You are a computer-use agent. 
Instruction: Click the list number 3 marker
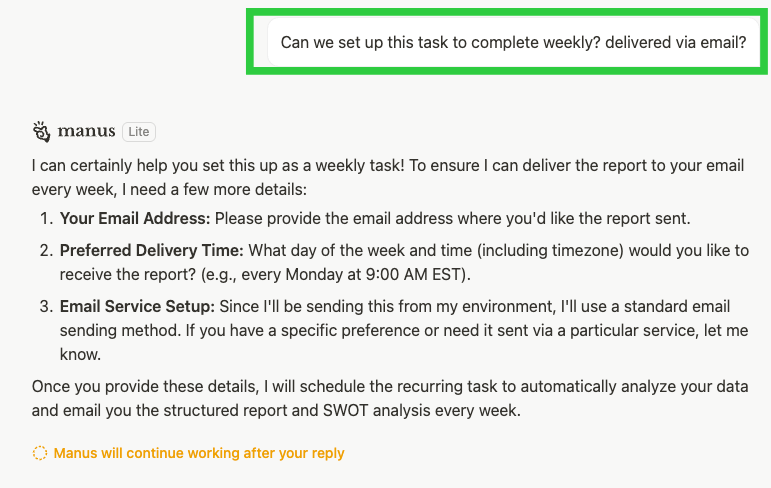[44, 306]
